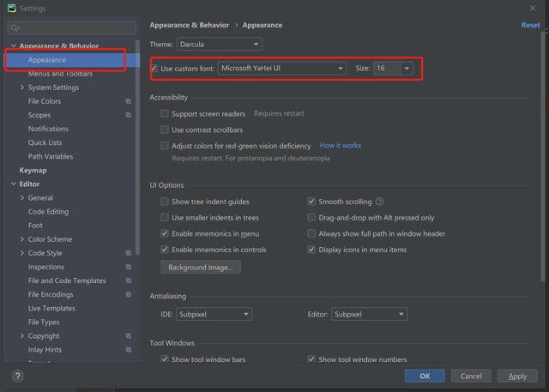Open File Types settings page
549x392 pixels.
[44, 322]
